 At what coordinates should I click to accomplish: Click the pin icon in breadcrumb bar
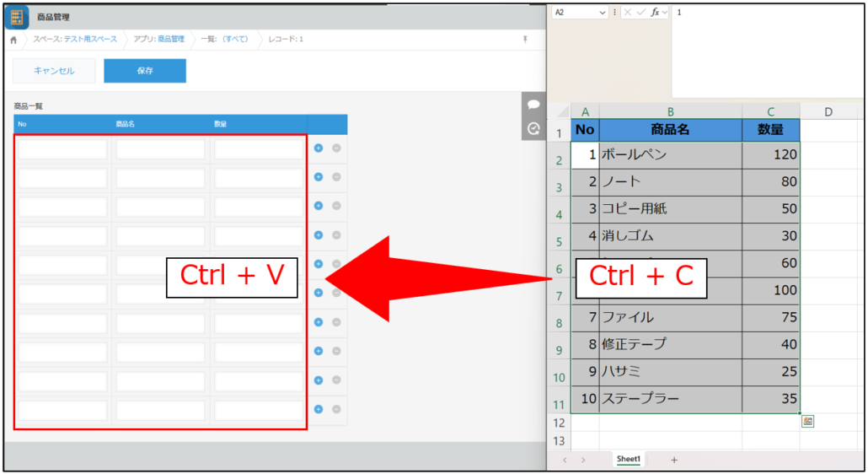525,40
